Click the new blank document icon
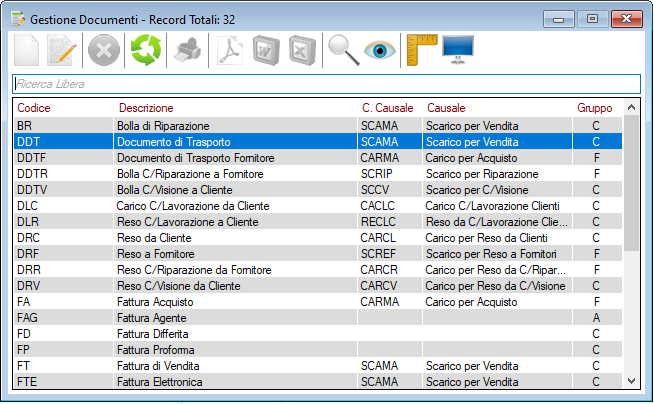The width and height of the screenshot is (654, 404). [28, 50]
